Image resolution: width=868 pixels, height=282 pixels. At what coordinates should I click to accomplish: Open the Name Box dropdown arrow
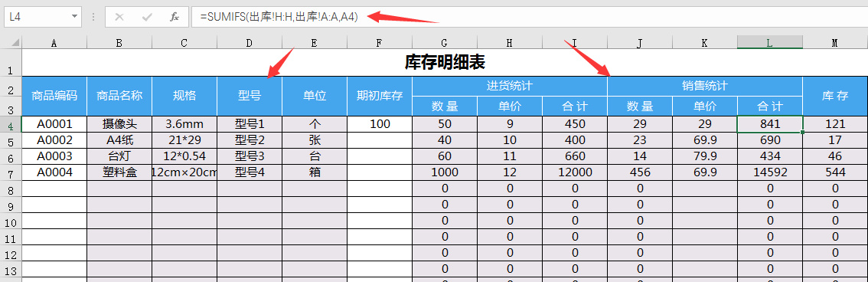[x=75, y=17]
